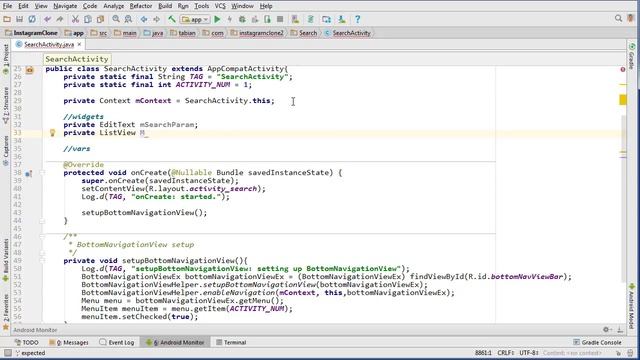
Task: Open the TODO tool window
Action: pos(27,342)
